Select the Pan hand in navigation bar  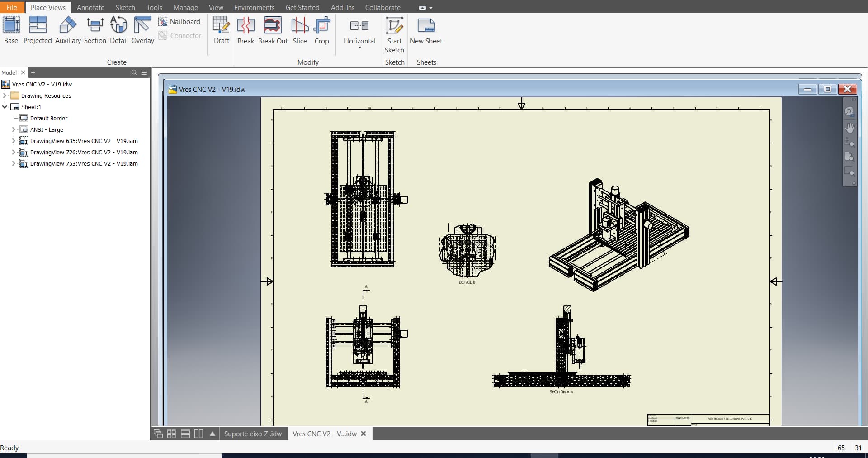pyautogui.click(x=849, y=128)
